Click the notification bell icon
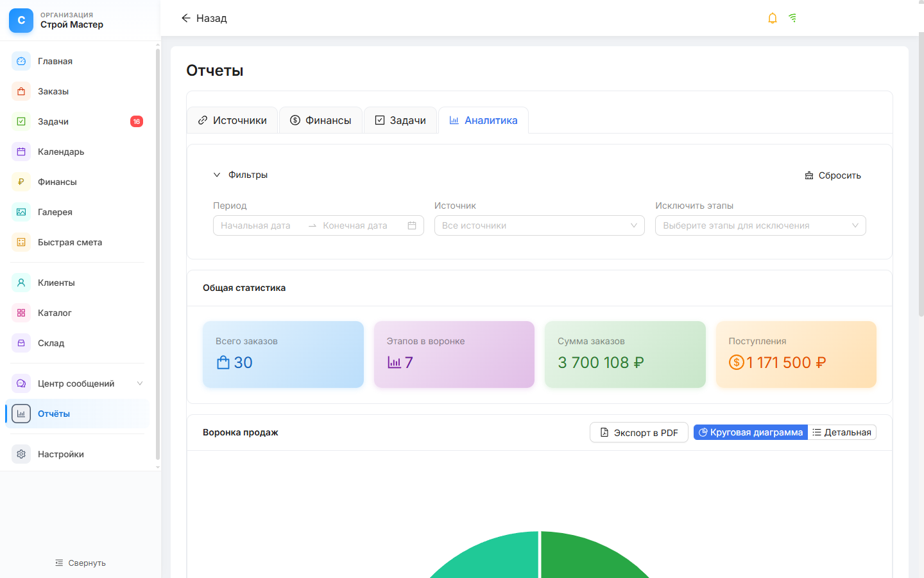 [773, 18]
